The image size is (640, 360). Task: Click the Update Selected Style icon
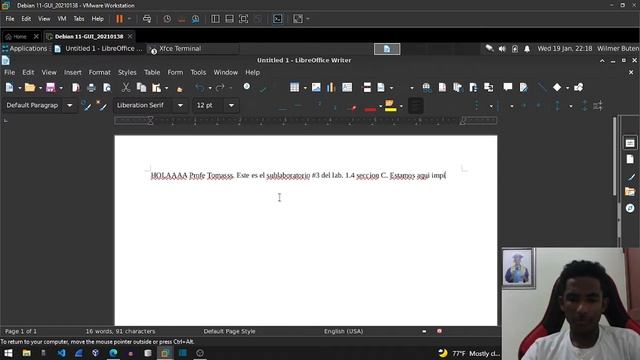(86, 105)
